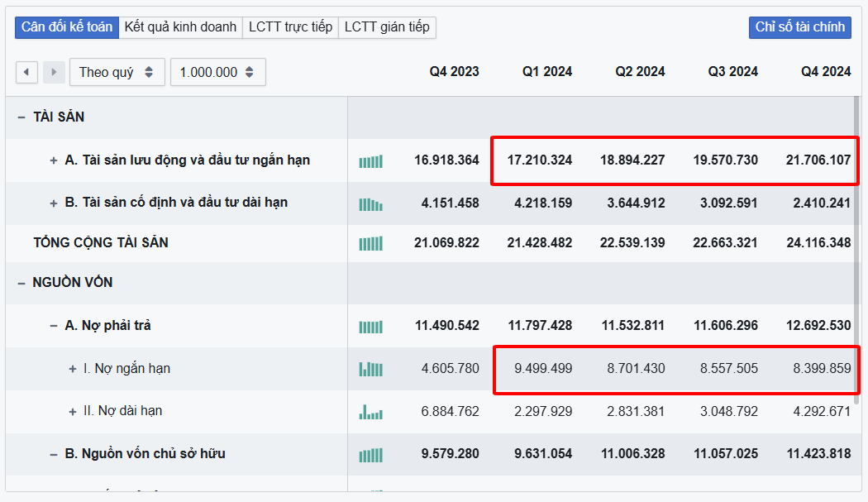
Task: Click chart icon for Nợ phải trả row
Action: pos(370,327)
